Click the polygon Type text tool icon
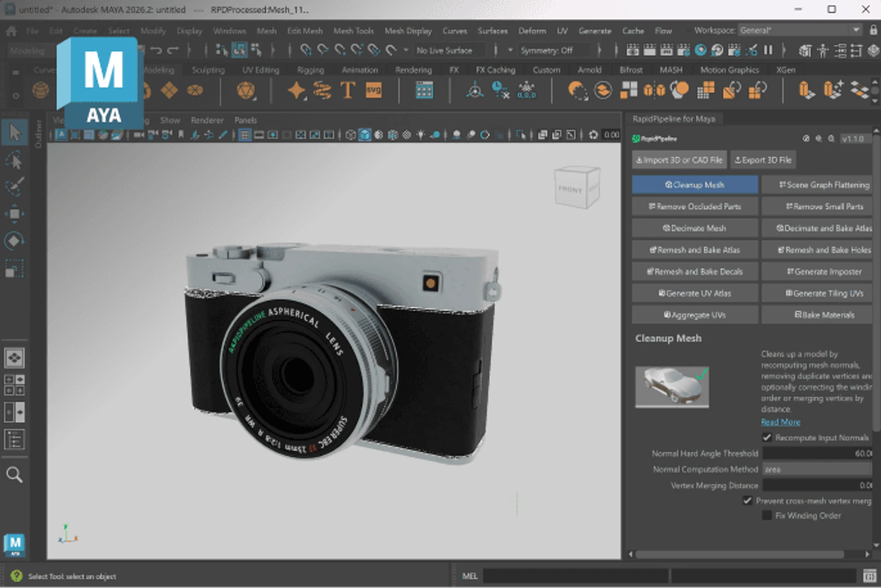Image resolution: width=881 pixels, height=588 pixels. [x=348, y=90]
